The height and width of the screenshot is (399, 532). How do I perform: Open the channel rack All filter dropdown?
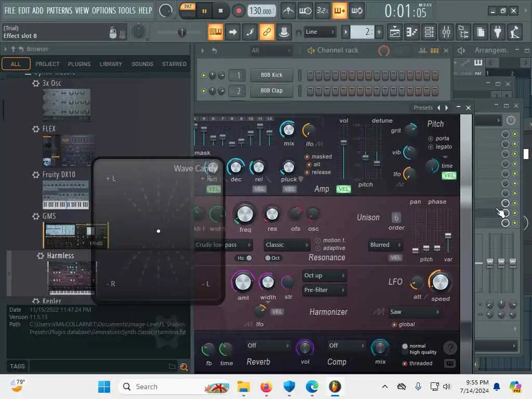[x=270, y=50]
